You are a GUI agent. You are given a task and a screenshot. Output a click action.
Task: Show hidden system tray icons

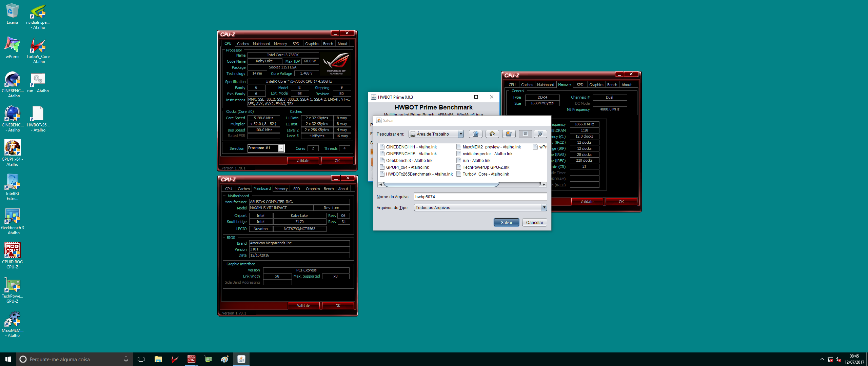pyautogui.click(x=822, y=359)
